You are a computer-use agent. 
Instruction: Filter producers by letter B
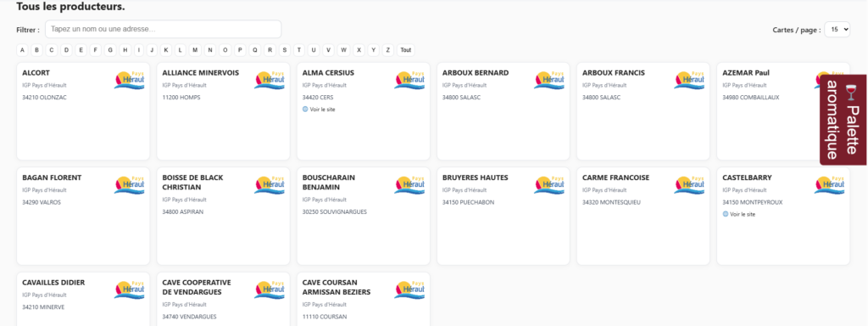click(37, 50)
